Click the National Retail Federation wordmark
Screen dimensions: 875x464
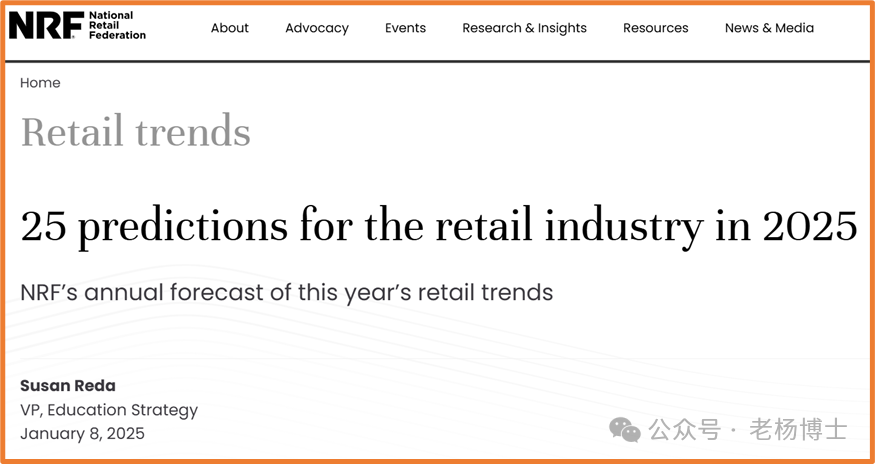(x=117, y=26)
